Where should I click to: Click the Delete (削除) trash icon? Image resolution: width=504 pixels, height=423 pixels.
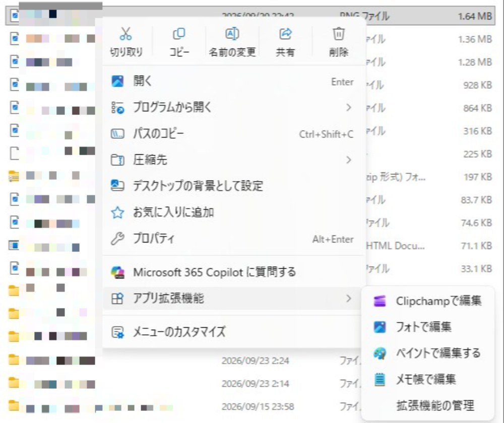coord(339,33)
